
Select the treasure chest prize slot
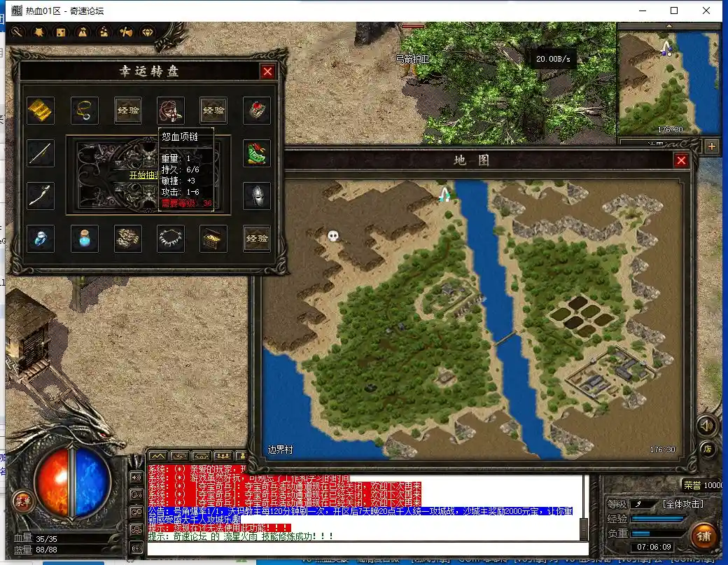pos(213,239)
